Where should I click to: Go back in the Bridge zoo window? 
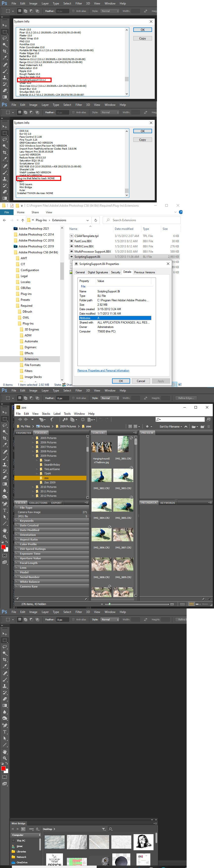tap(19, 419)
